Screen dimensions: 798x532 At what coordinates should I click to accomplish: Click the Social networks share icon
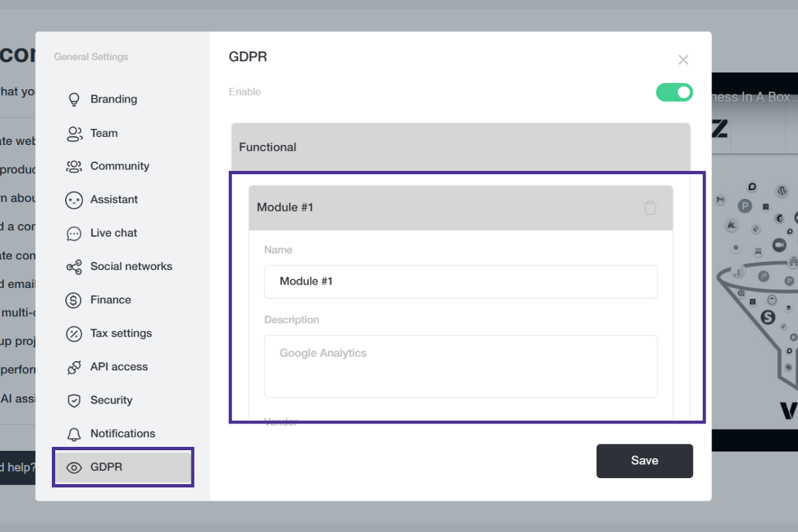tap(74, 267)
